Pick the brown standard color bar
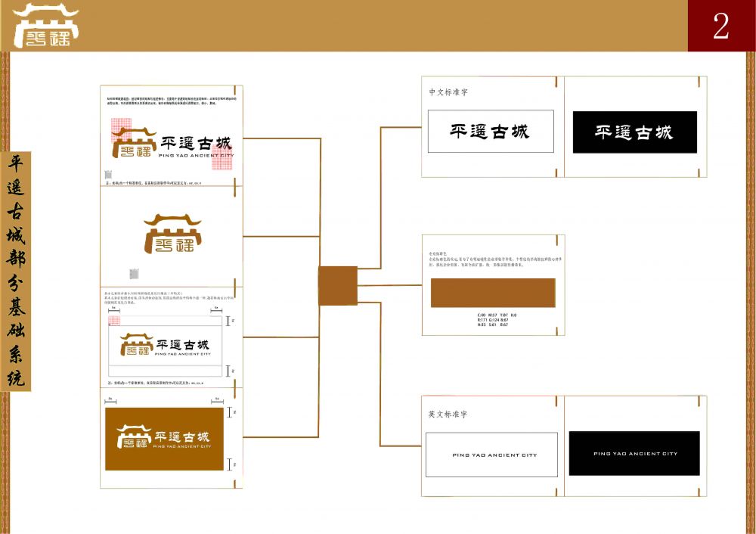Viewport: 756px width, 534px height. click(x=493, y=293)
